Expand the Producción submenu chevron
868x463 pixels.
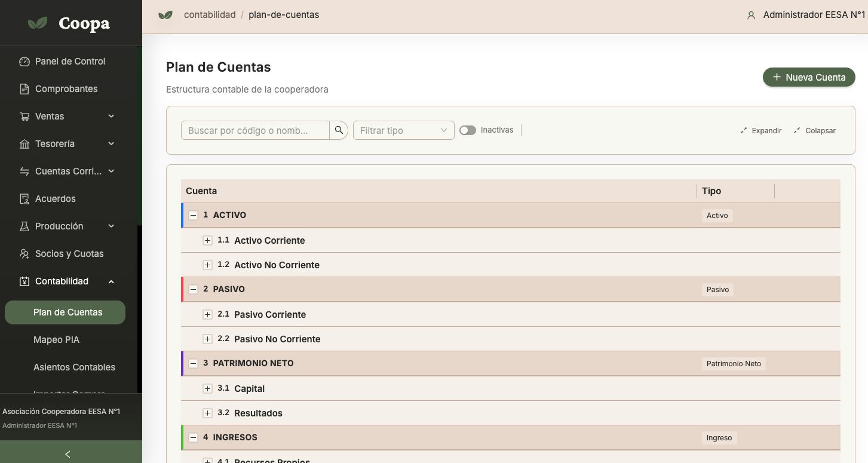(111, 226)
